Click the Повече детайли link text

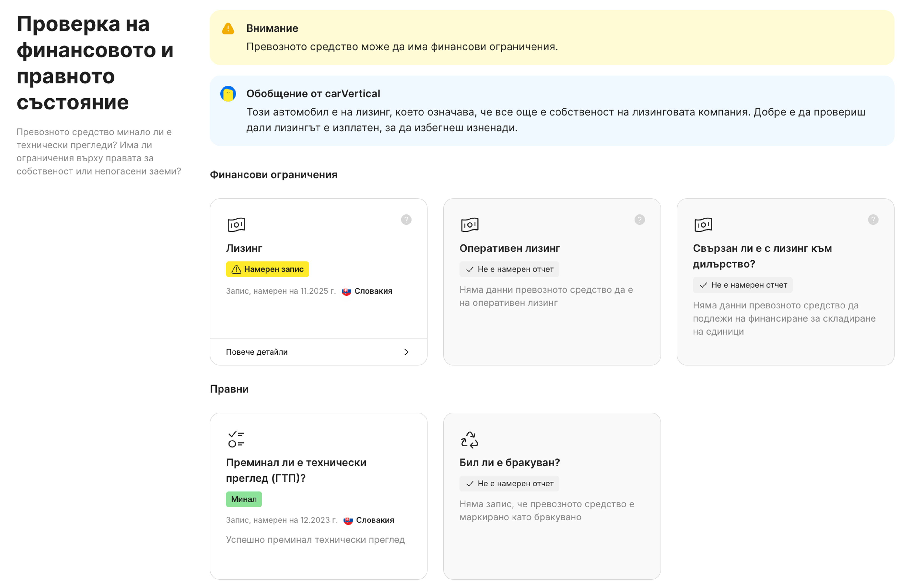(x=256, y=352)
